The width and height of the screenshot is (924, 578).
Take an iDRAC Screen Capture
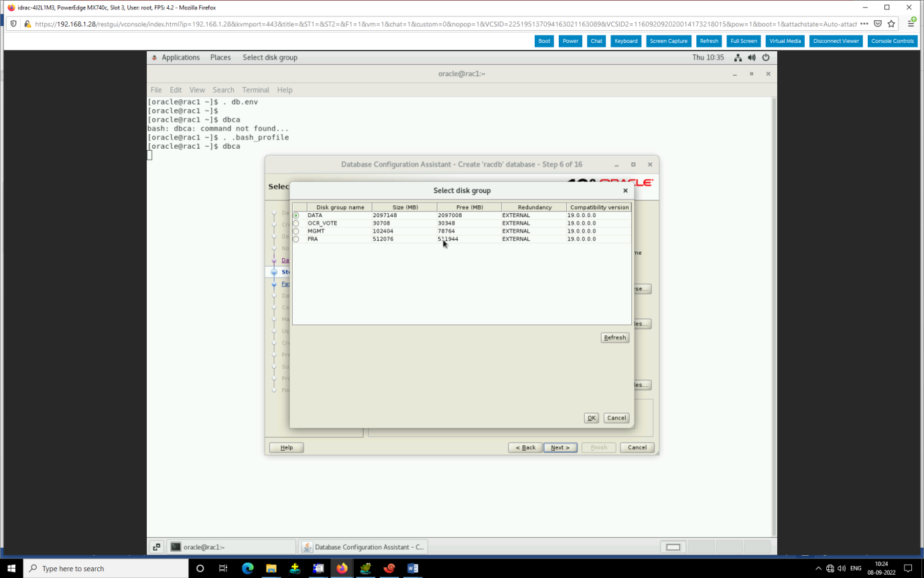[669, 41]
